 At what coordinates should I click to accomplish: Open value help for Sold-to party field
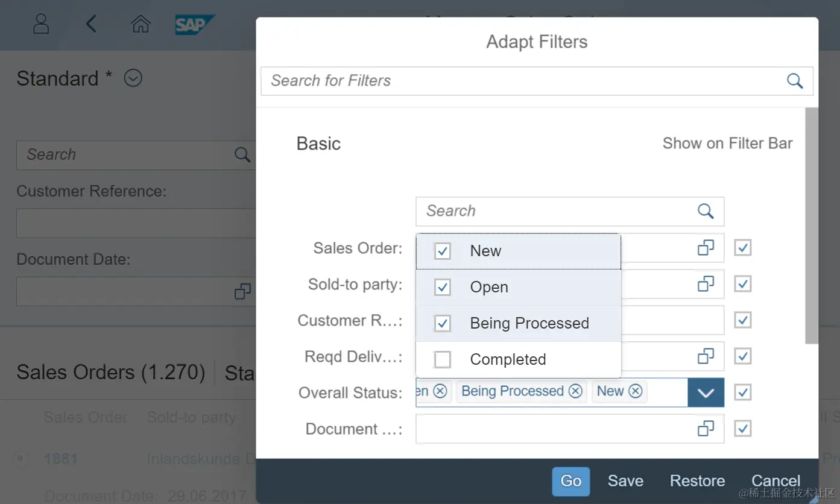point(706,284)
